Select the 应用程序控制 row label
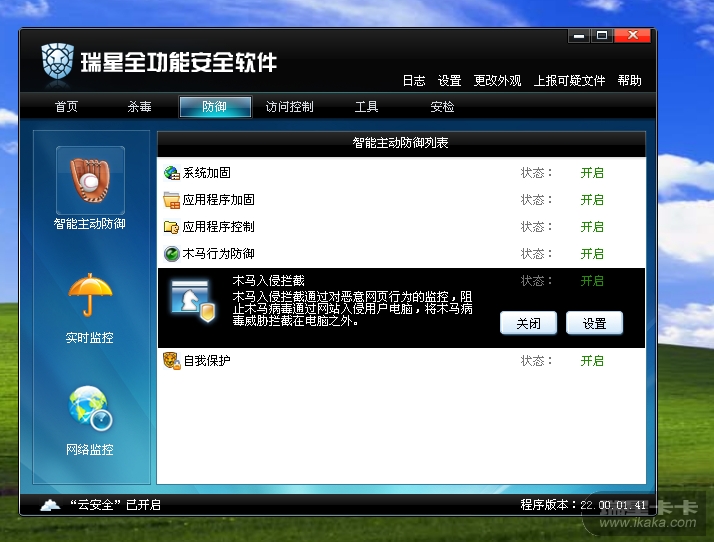Screen dimensions: 714x542 (219, 227)
